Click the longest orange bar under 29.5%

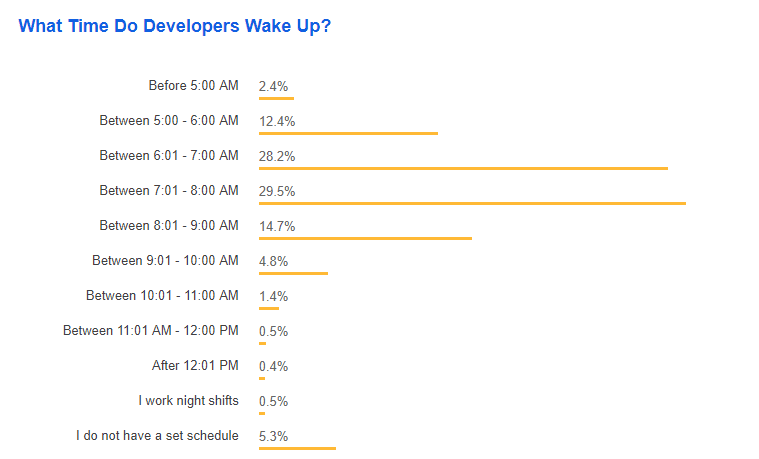[472, 204]
